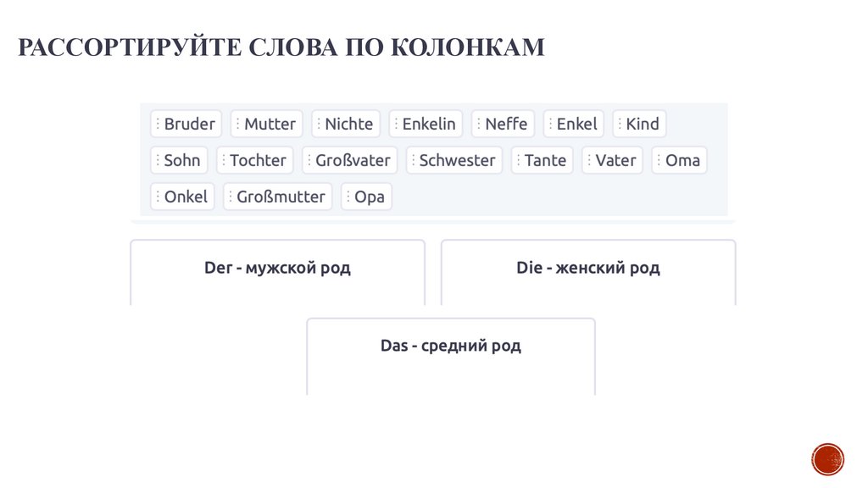868x488 pixels.
Task: Pick the Kind word chip
Action: tap(642, 124)
